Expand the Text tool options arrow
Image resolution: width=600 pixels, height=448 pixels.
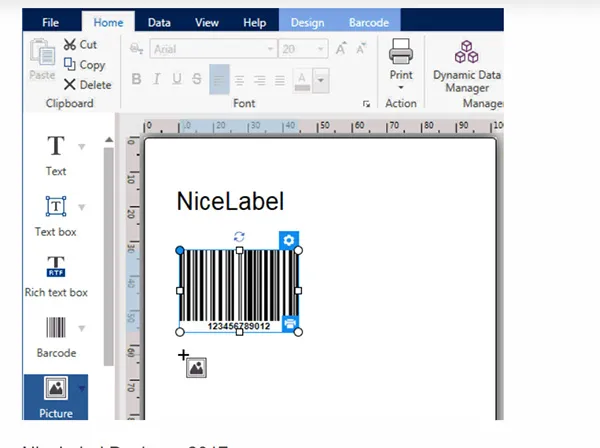pyautogui.click(x=82, y=147)
